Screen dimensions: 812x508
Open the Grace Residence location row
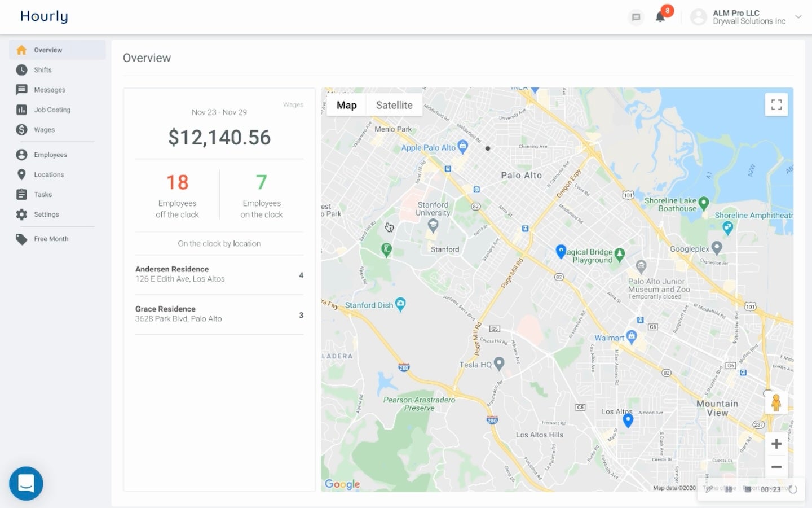[x=219, y=315]
